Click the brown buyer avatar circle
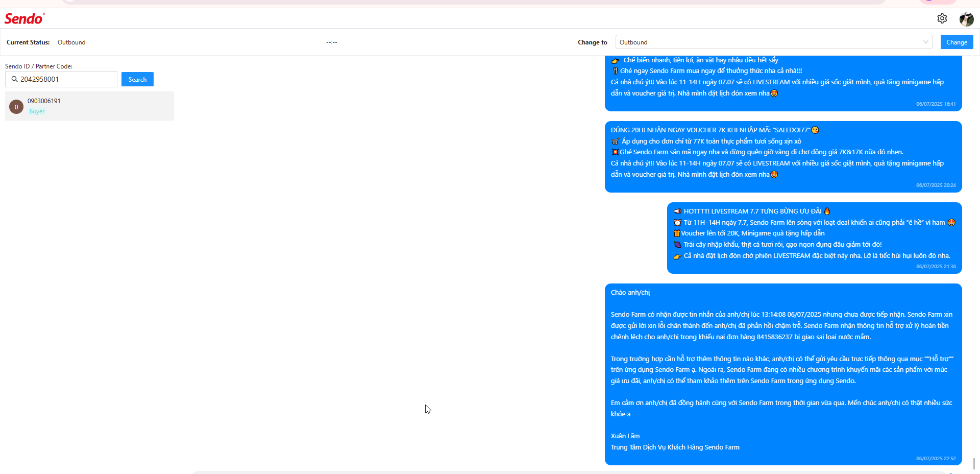Screen dimensions: 980x474 point(16,107)
